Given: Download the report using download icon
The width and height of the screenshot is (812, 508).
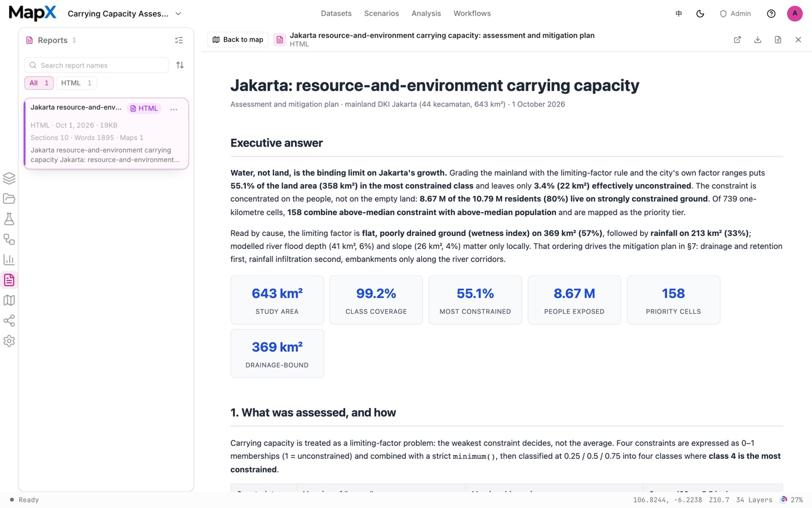Looking at the screenshot, I should tap(758, 40).
